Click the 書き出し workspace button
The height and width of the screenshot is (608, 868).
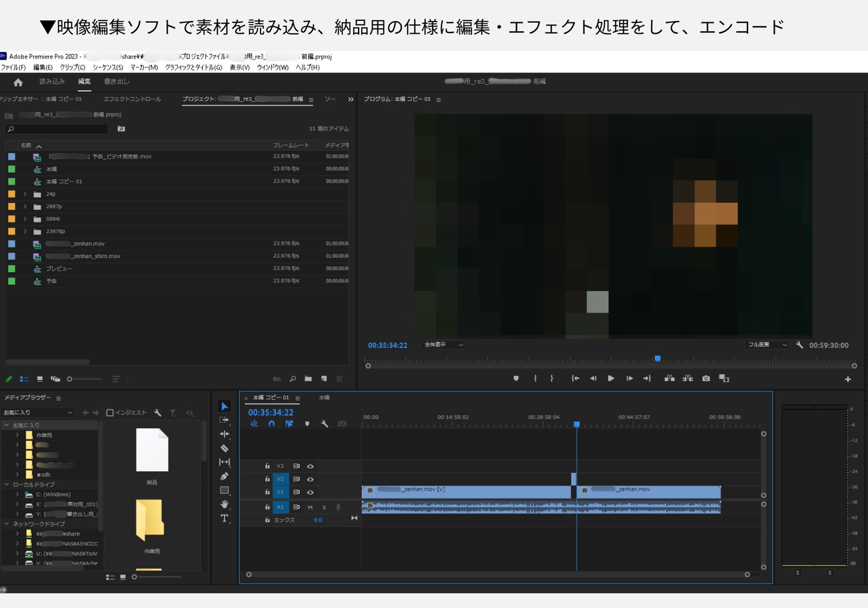point(116,81)
